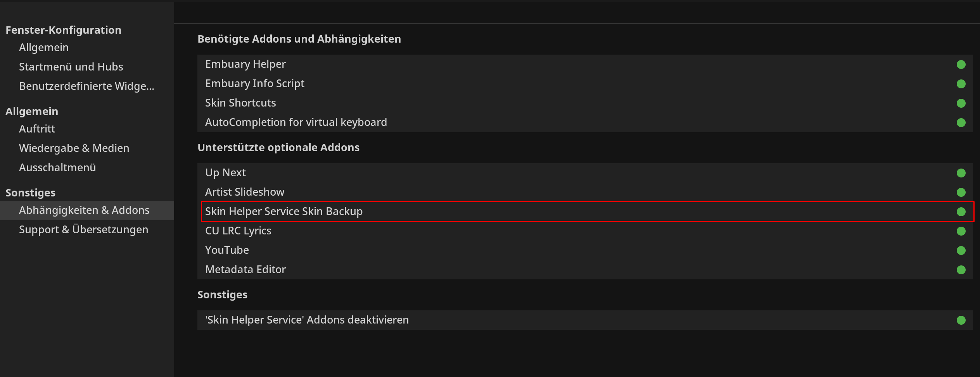This screenshot has height=377, width=980.
Task: Toggle the Metadata Editor status indicator
Action: click(961, 270)
